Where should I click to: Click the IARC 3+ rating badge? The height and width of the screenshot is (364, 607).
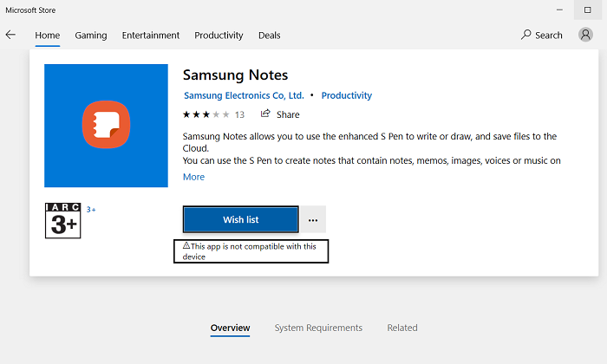coord(62,220)
